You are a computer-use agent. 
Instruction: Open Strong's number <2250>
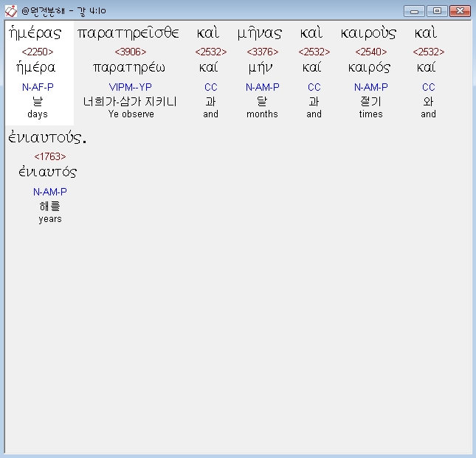click(x=38, y=52)
